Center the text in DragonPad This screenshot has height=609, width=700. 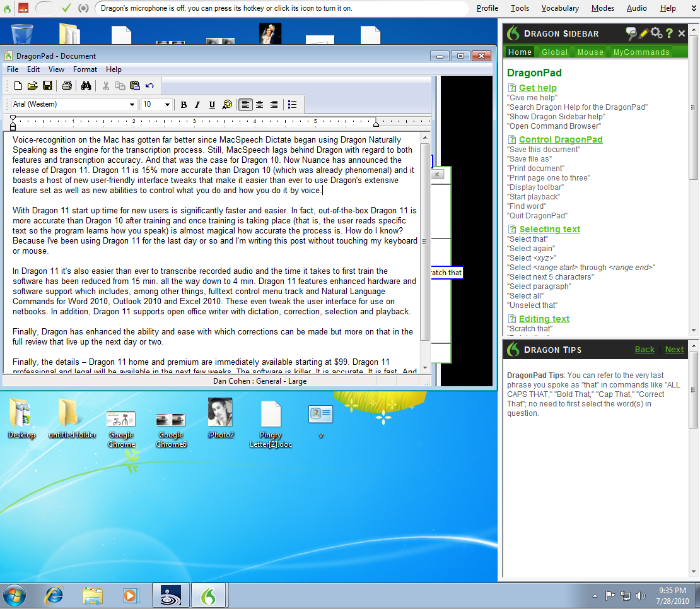[259, 105]
